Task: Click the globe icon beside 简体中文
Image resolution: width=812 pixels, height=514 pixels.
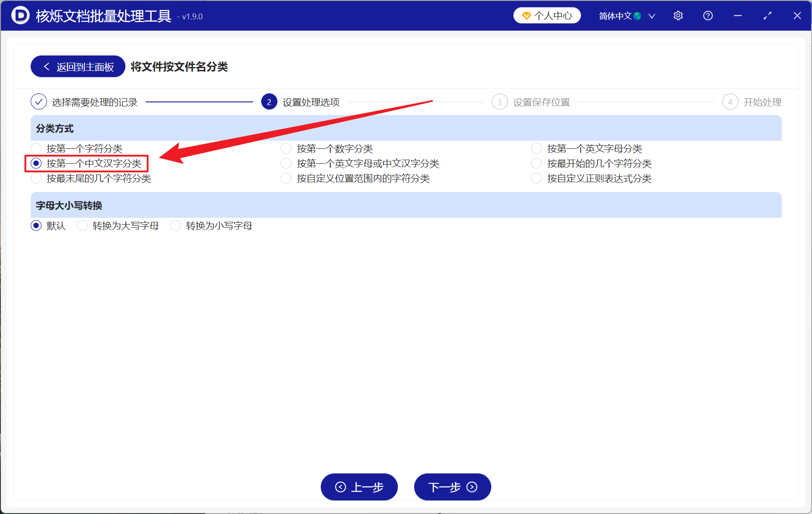Action: tap(637, 15)
